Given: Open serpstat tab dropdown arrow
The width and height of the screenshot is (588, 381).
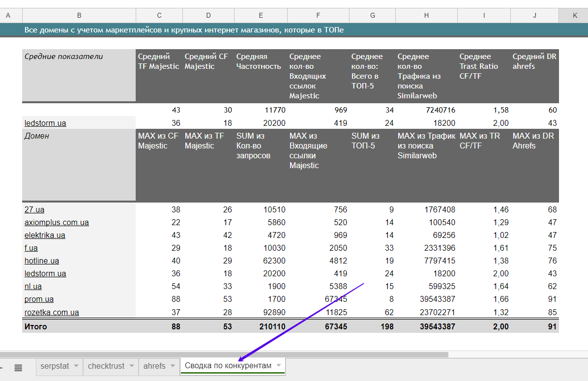Looking at the screenshot, I should [x=76, y=366].
